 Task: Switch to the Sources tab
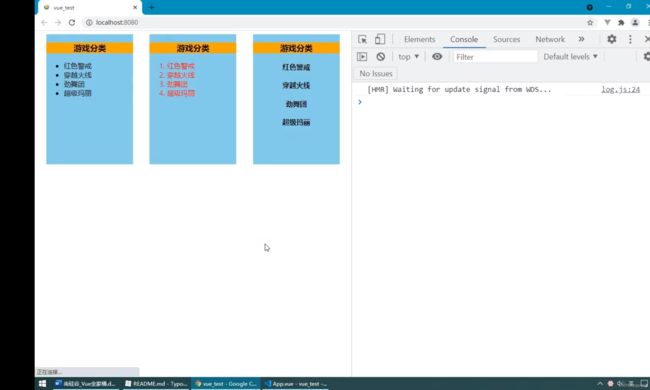[x=506, y=39]
